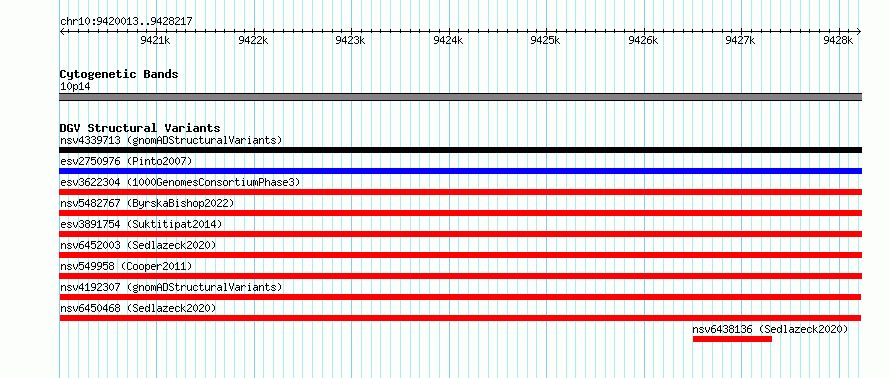This screenshot has height=378, width=890.
Task: Open the esv2750976 (Pinto2007) label
Action: coord(126,161)
